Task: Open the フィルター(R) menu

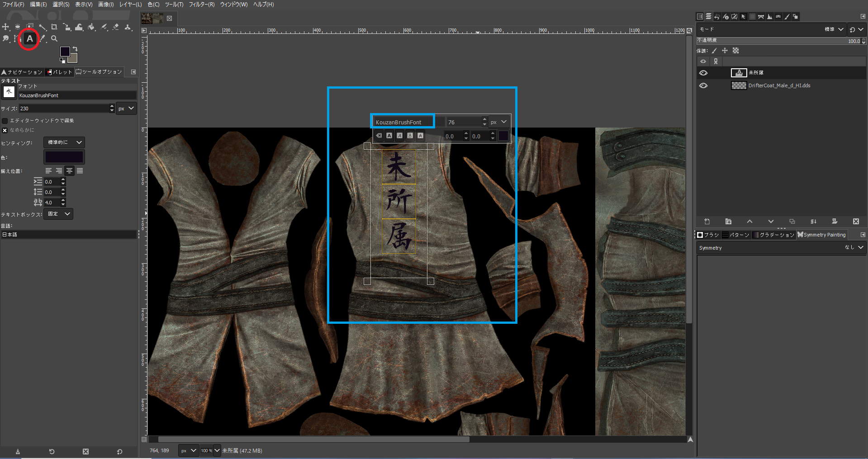Action: click(202, 5)
